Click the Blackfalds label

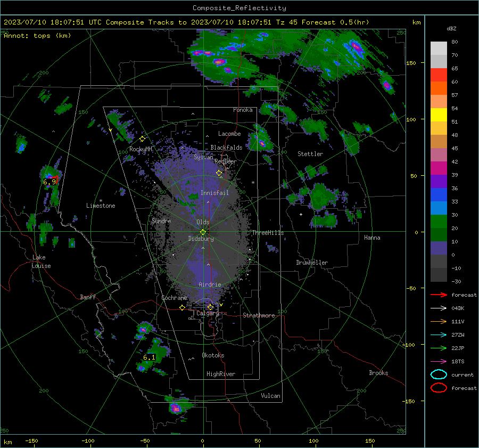click(x=226, y=148)
